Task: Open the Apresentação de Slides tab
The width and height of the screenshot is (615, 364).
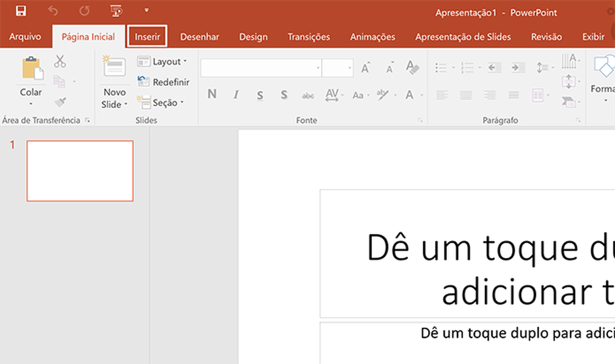Action: (x=463, y=36)
